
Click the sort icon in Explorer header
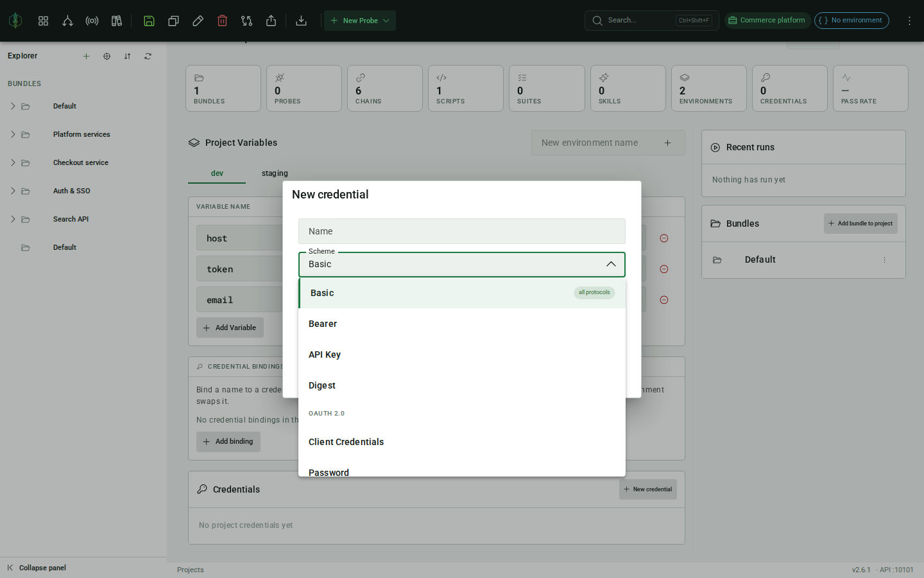[x=127, y=56]
